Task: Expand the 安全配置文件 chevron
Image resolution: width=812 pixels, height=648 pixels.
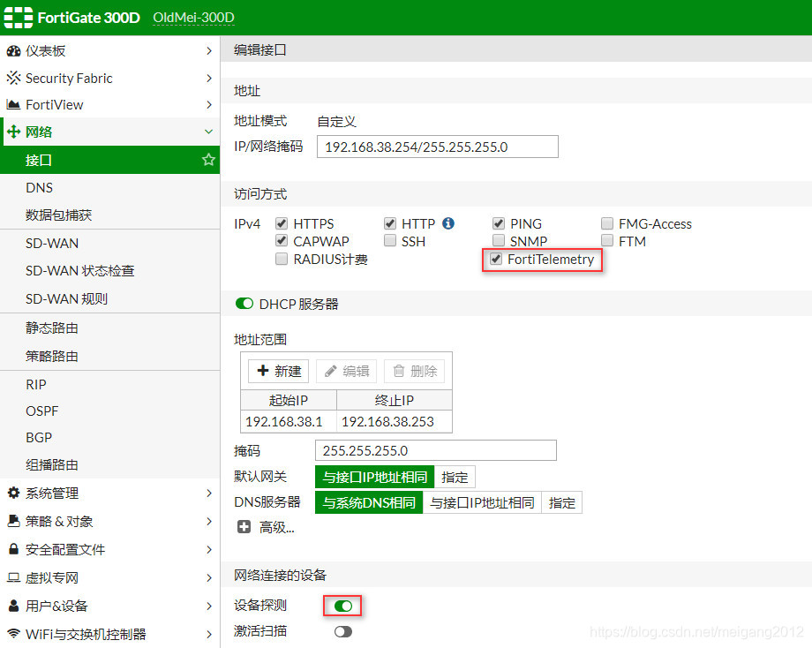Action: coord(208,549)
